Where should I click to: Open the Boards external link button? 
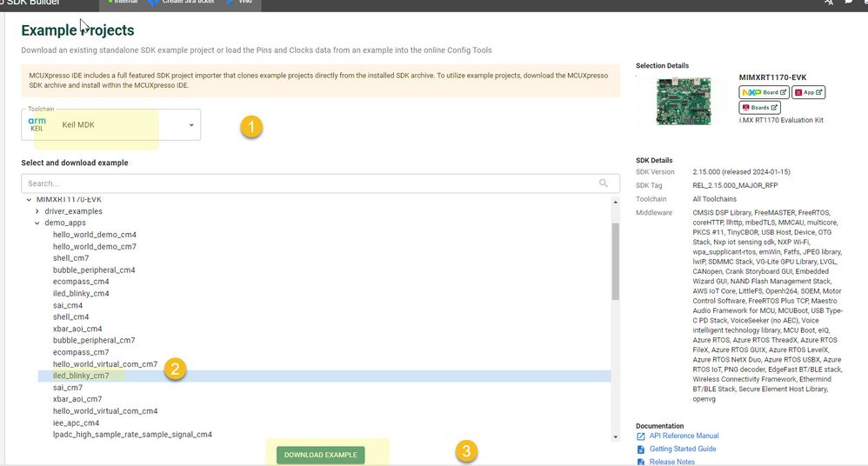pos(759,107)
